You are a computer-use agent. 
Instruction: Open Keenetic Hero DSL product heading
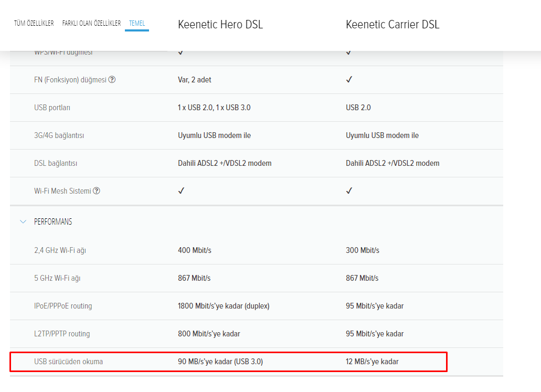coord(220,25)
